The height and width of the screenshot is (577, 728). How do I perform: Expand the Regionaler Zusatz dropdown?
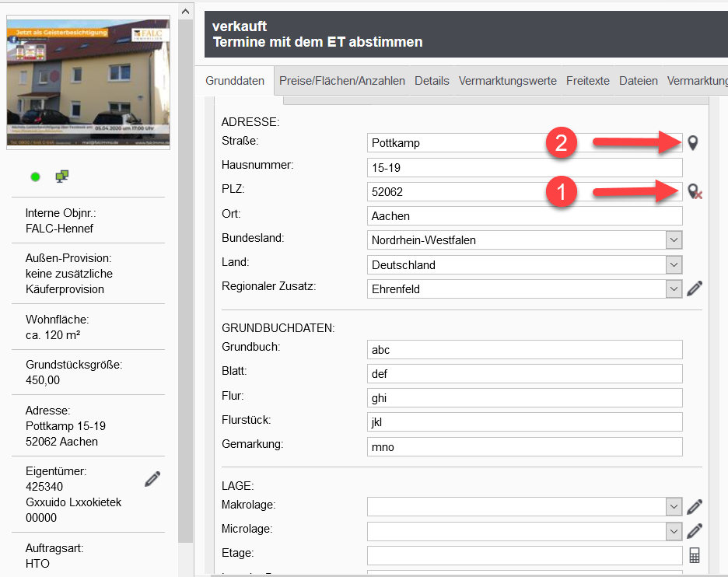(674, 289)
